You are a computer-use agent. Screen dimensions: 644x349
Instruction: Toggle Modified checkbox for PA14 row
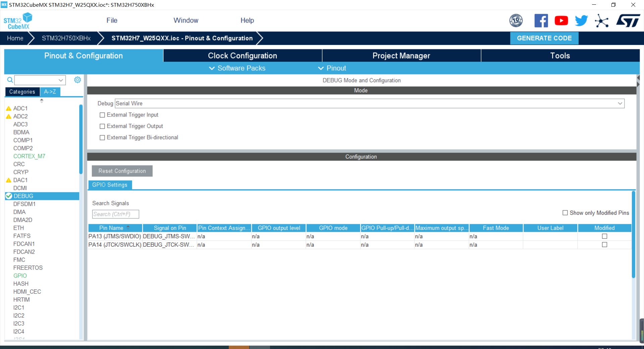coord(604,245)
